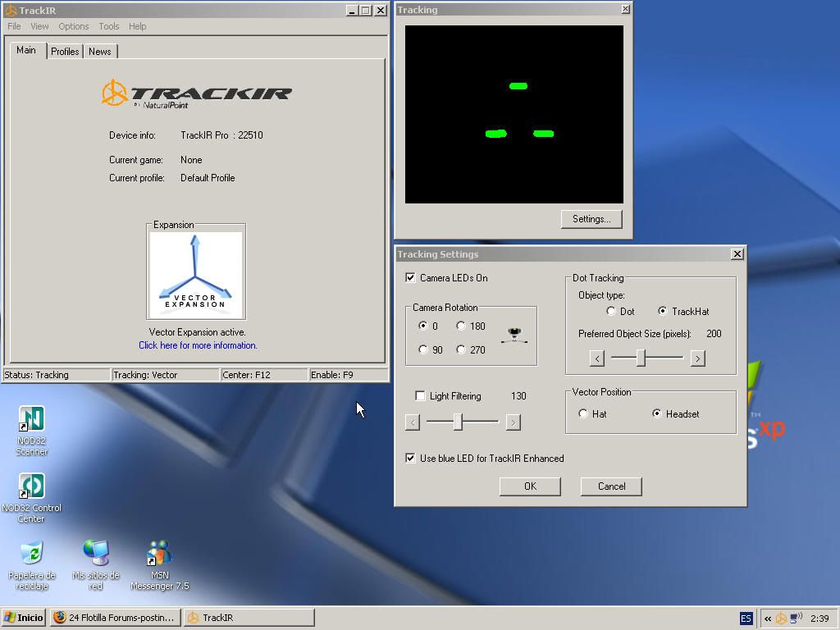This screenshot has height=630, width=840.
Task: Select camera rotation 180 option
Action: coord(461,326)
